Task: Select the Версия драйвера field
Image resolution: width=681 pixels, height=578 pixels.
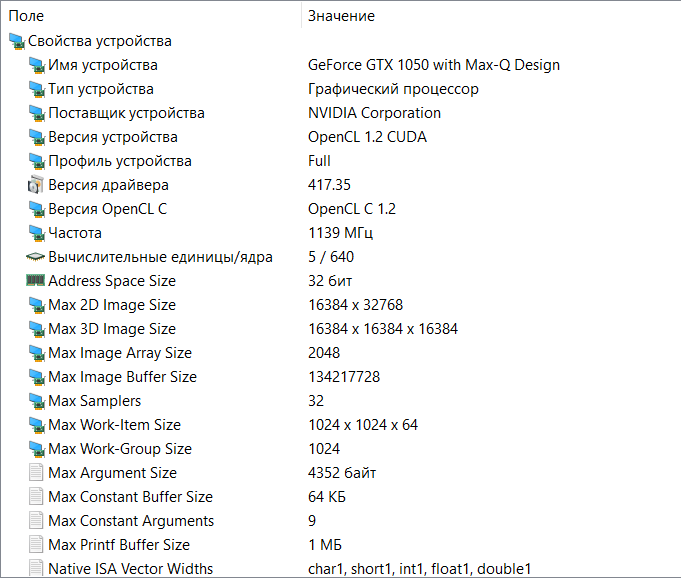Action: (109, 185)
